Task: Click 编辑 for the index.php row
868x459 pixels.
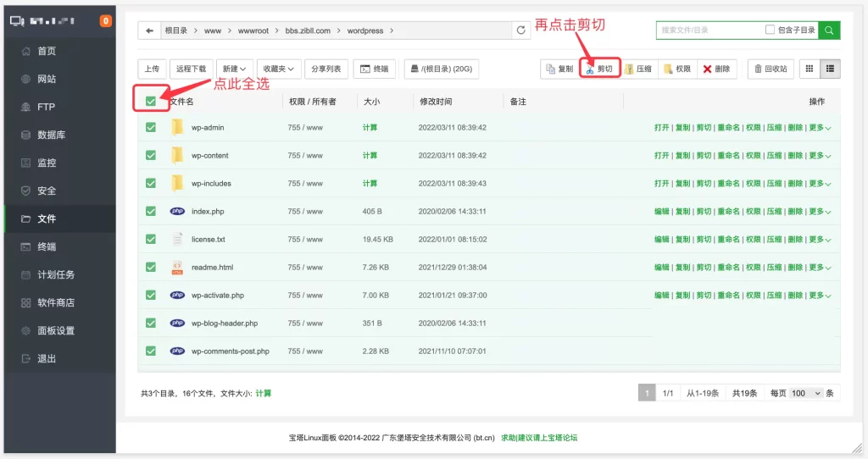Action: (x=661, y=211)
